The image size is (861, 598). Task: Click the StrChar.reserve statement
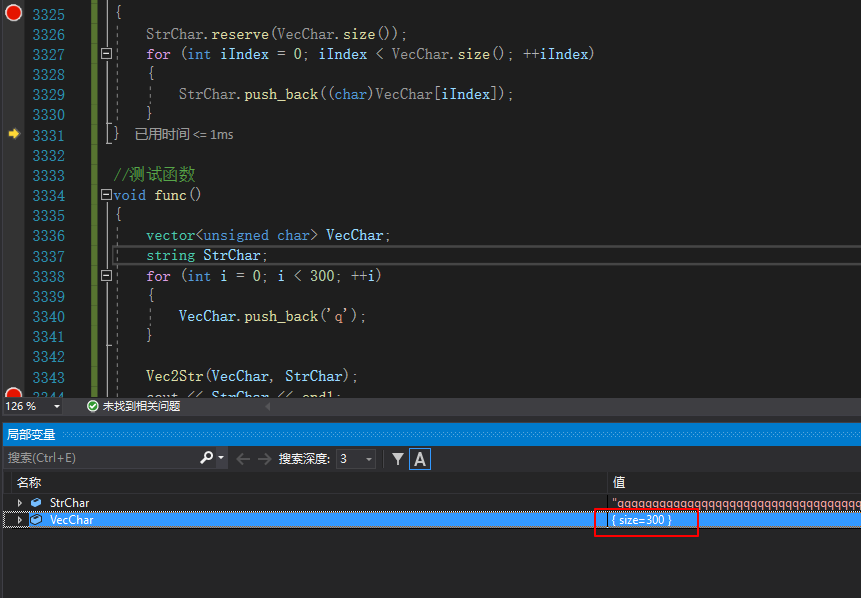point(276,34)
